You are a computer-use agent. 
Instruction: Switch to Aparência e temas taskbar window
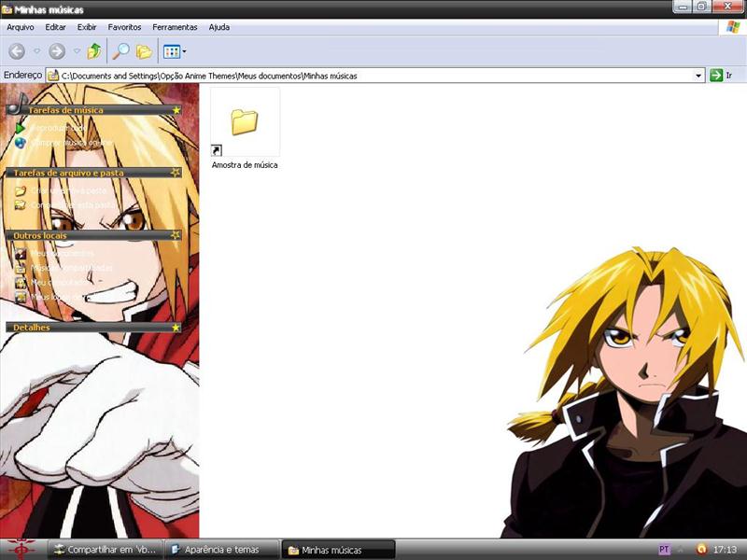(x=222, y=550)
